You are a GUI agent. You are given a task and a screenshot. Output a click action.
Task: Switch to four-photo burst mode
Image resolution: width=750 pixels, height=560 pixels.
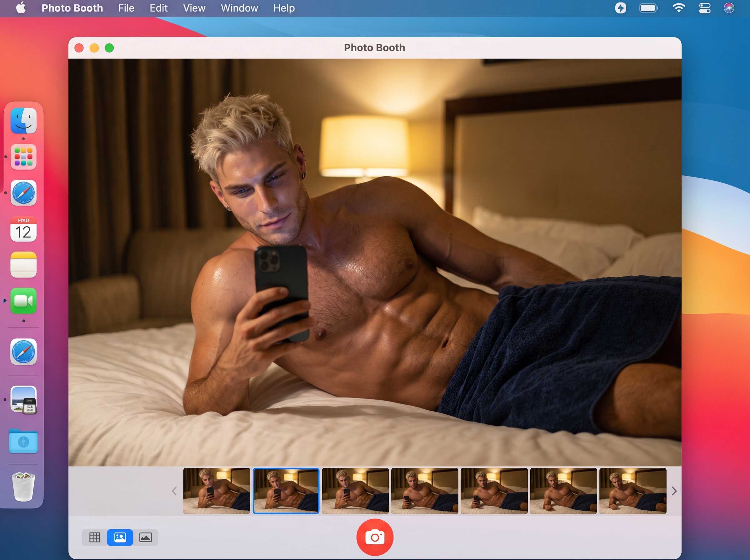pos(95,537)
